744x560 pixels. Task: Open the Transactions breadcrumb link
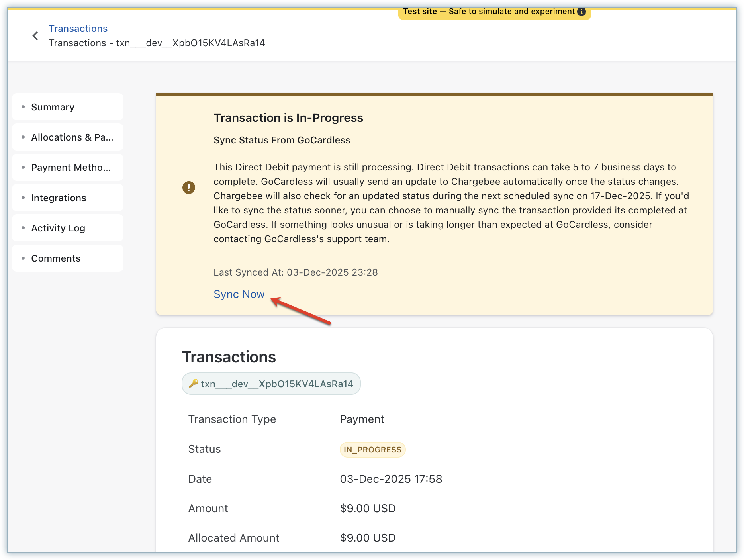click(78, 29)
